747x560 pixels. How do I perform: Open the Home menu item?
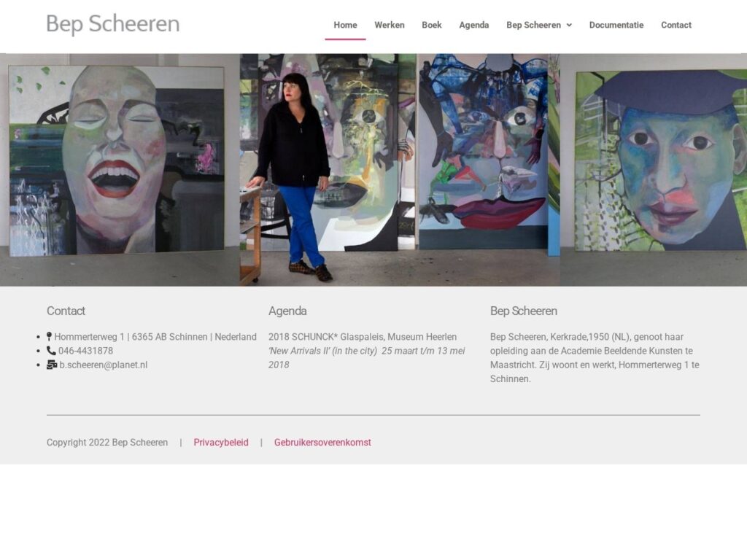[x=345, y=25]
